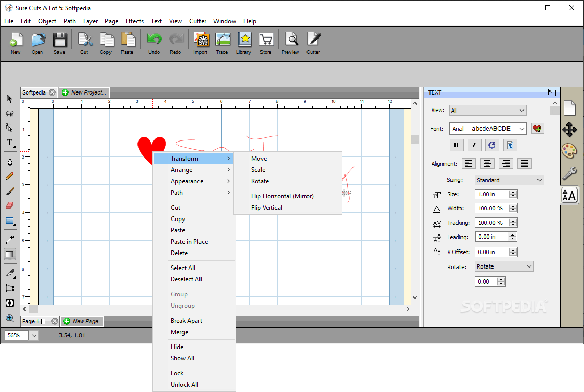Open the Position & Size move panel
This screenshot has height=392, width=584.
(x=570, y=130)
